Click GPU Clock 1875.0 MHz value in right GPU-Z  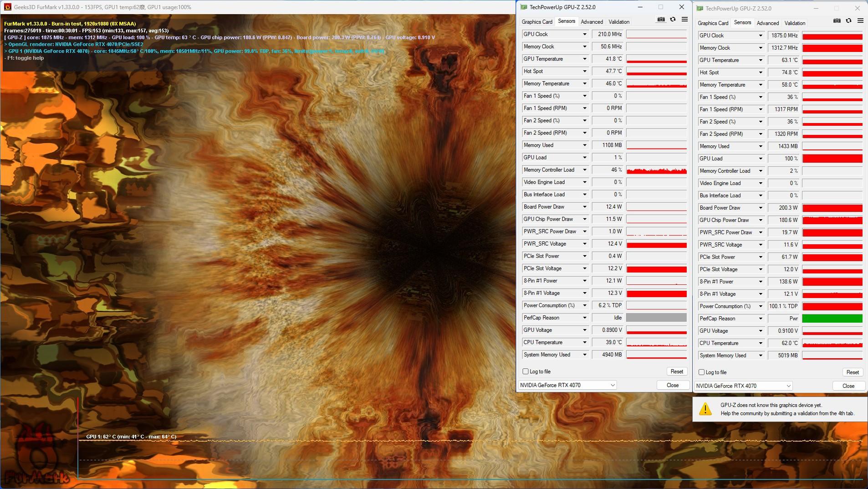[784, 36]
